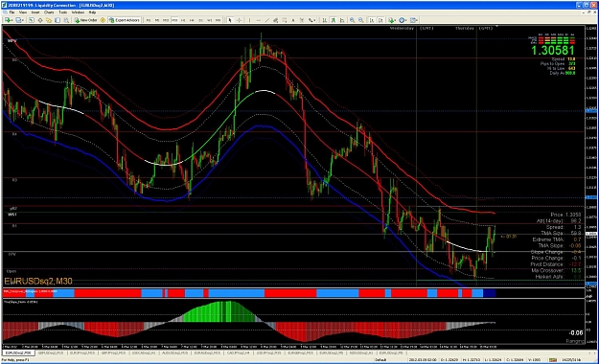599x364 pixels.
Task: Switch to the CADJPYsq2 chart tab
Action: [x=238, y=353]
